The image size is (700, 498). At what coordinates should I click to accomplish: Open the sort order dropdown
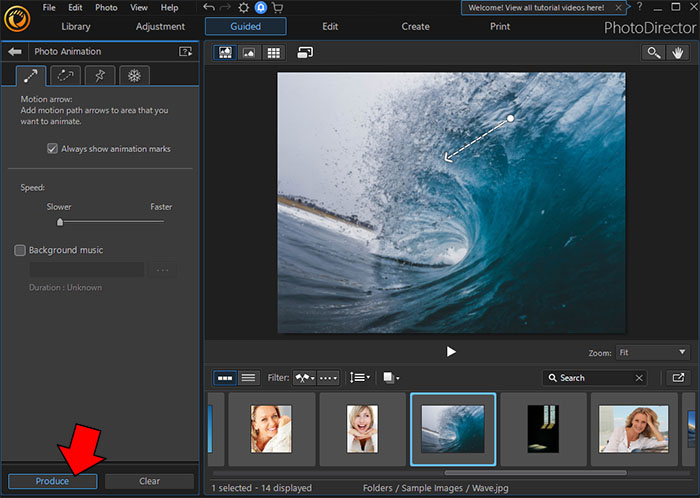pyautogui.click(x=360, y=378)
